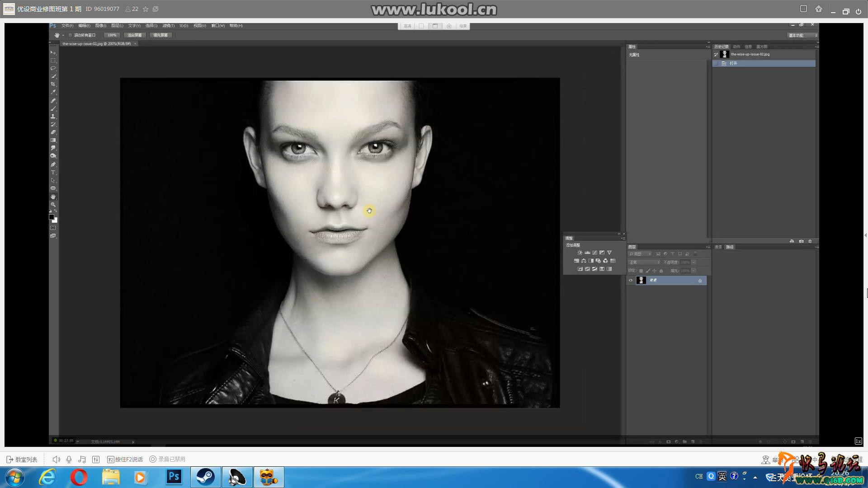Open the 文件(F) menu
Screen dimensions: 868x488
pyautogui.click(x=67, y=26)
